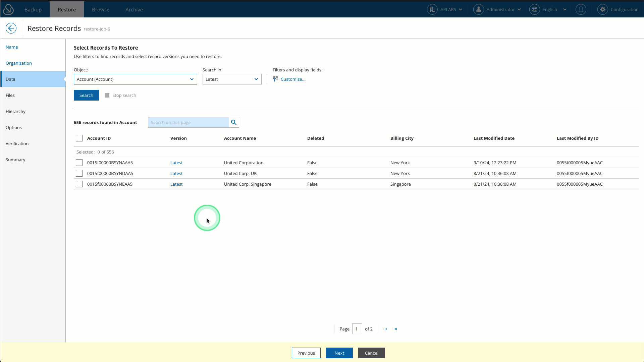Click the Billing City column header
The image size is (644, 362).
point(402,138)
